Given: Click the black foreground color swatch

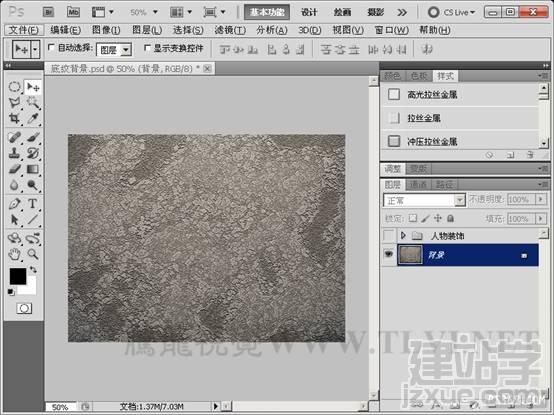Looking at the screenshot, I should (x=18, y=276).
